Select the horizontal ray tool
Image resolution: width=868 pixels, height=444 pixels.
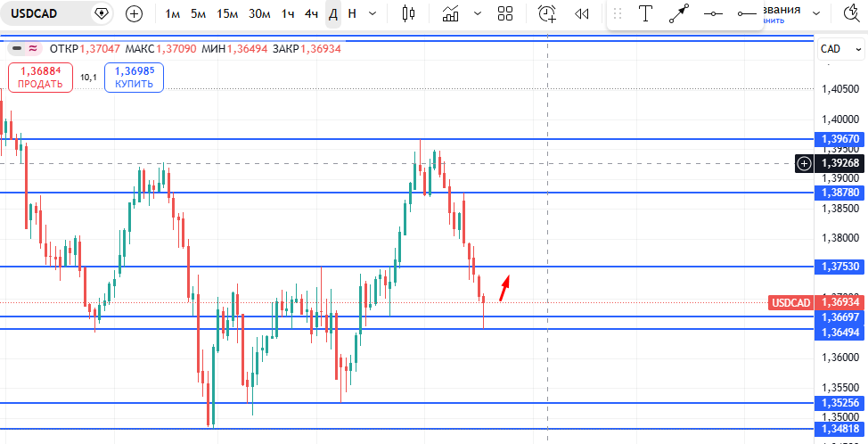[748, 14]
